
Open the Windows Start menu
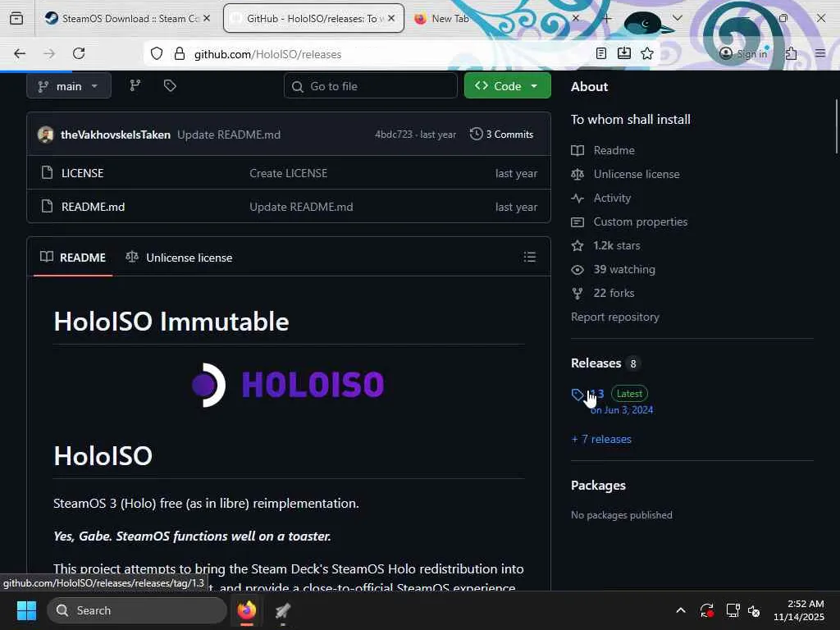(x=26, y=610)
